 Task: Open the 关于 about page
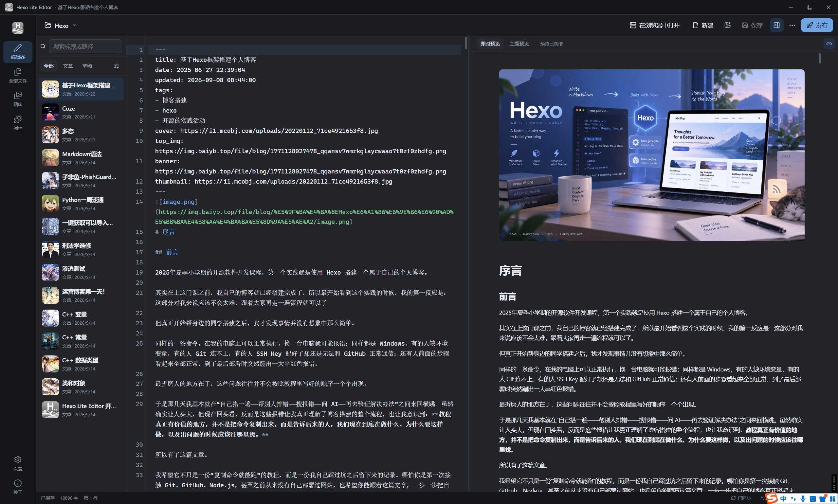click(18, 487)
